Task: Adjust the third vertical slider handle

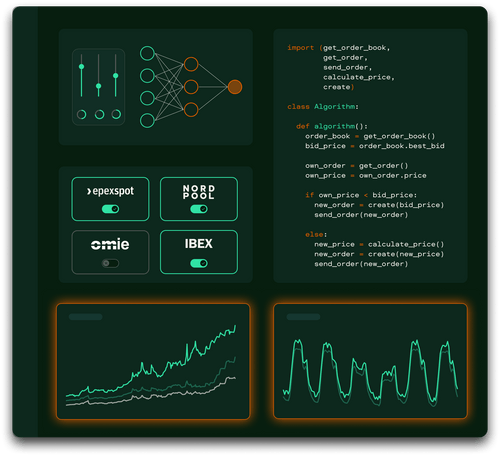Action: 116,76
